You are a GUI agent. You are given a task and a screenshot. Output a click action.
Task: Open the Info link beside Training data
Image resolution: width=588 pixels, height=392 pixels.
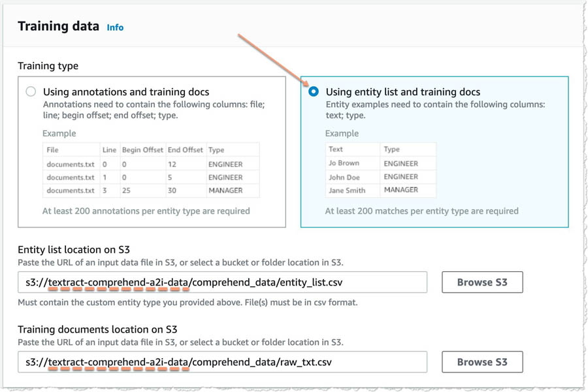[115, 27]
